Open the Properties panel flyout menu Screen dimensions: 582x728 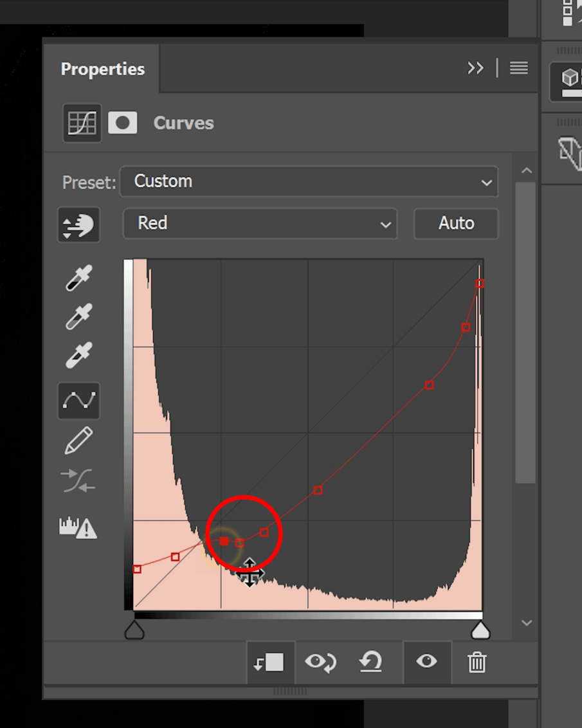click(x=519, y=68)
